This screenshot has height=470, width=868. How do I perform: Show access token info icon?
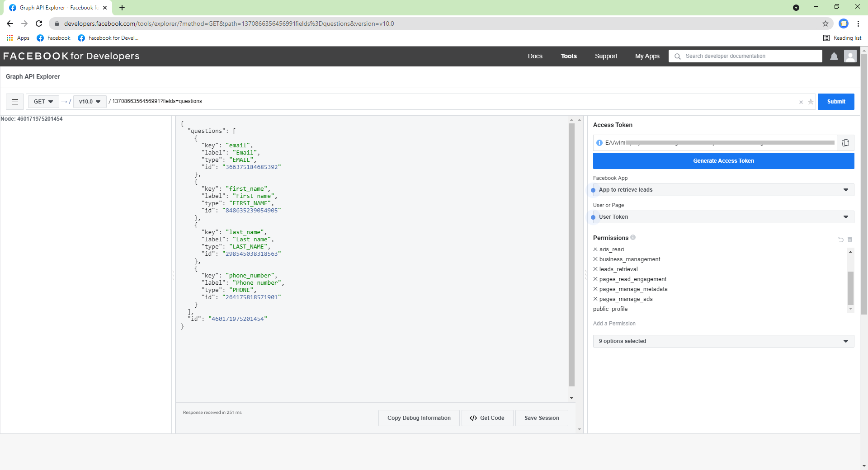599,143
